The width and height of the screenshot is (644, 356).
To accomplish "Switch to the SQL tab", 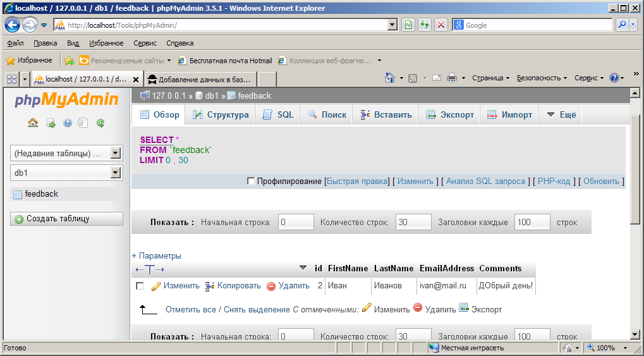I will 277,114.
